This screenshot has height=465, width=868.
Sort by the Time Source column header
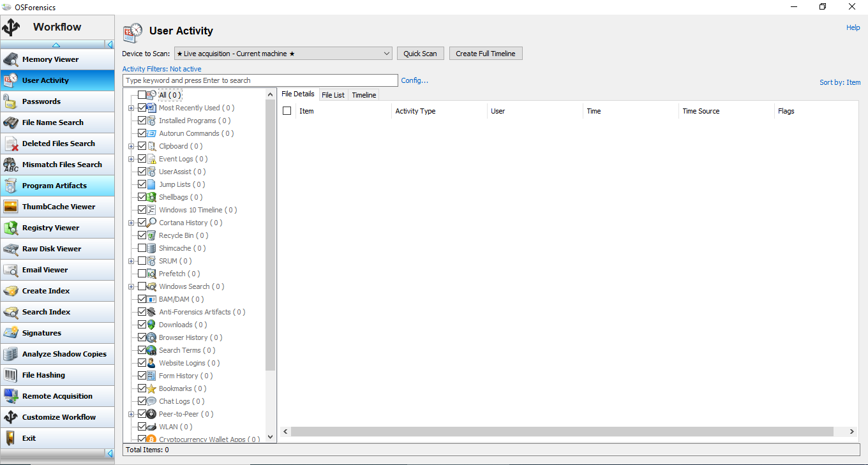(x=726, y=111)
